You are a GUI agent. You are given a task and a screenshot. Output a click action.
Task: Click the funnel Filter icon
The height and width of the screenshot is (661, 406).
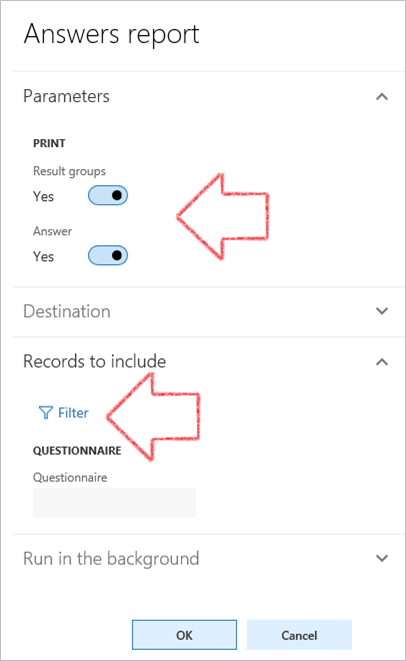(46, 413)
